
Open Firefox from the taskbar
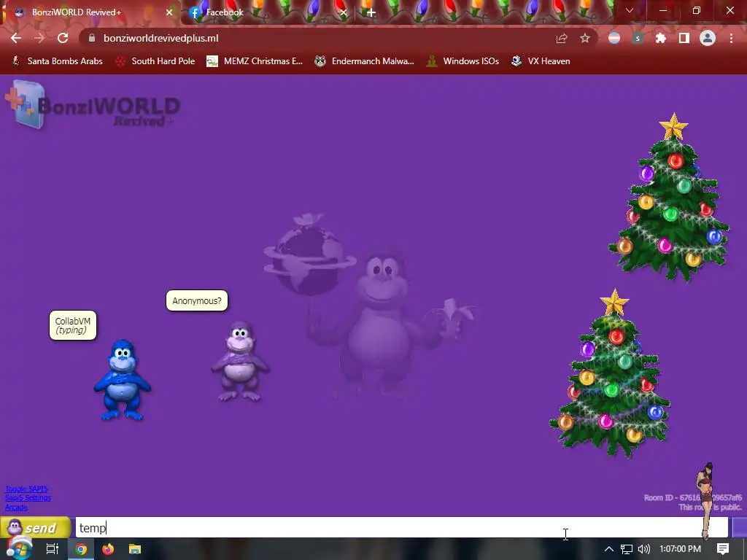pos(108,549)
